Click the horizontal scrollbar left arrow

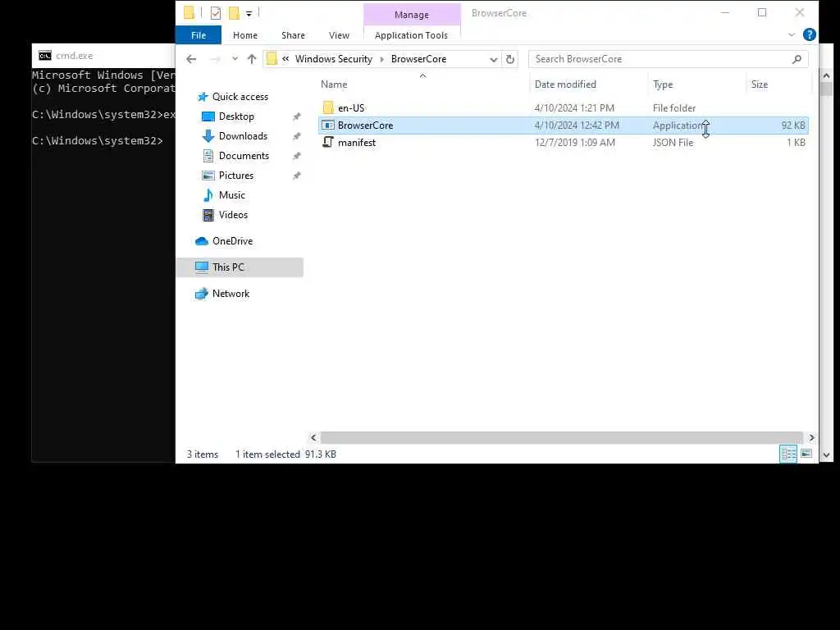tap(313, 438)
